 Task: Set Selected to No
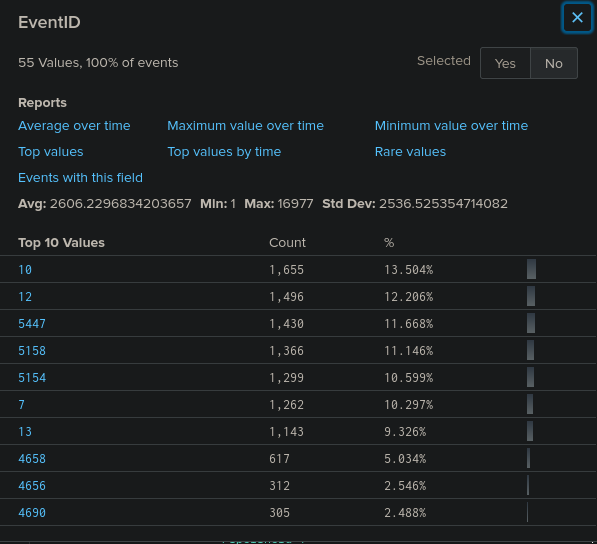pyautogui.click(x=554, y=63)
